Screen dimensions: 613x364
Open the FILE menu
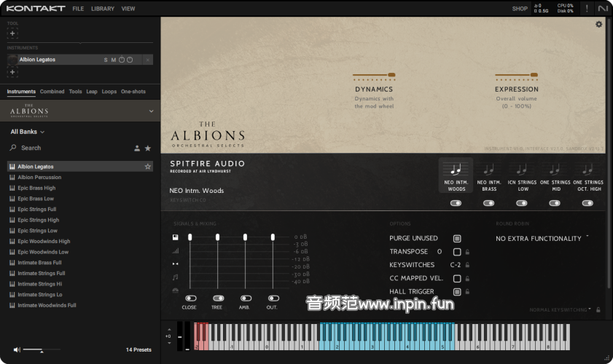pyautogui.click(x=78, y=9)
